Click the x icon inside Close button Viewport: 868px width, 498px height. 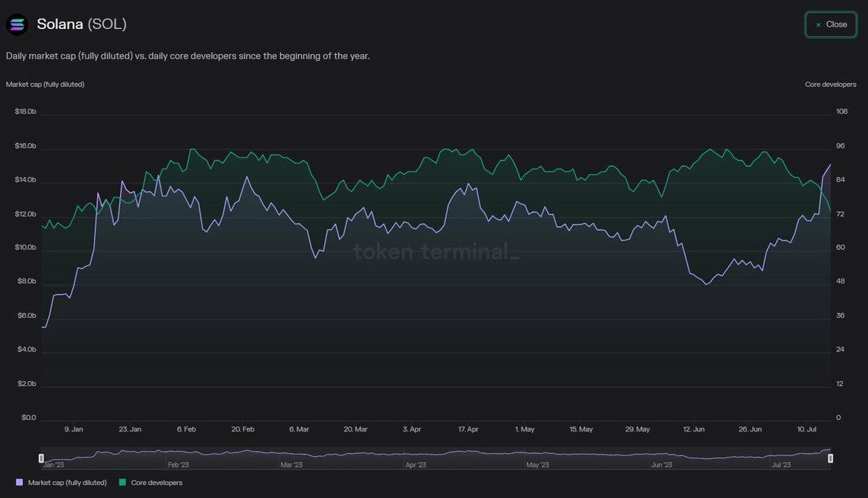pyautogui.click(x=818, y=25)
